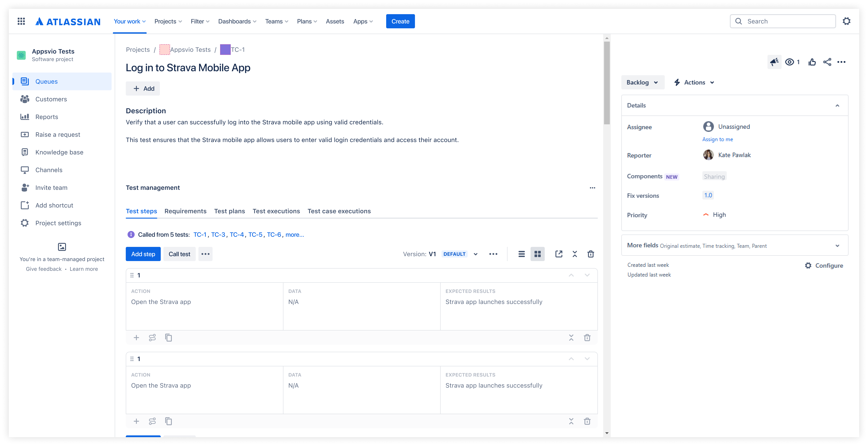The image size is (868, 446).
Task: Grab the drag handle of first step
Action: click(x=132, y=275)
